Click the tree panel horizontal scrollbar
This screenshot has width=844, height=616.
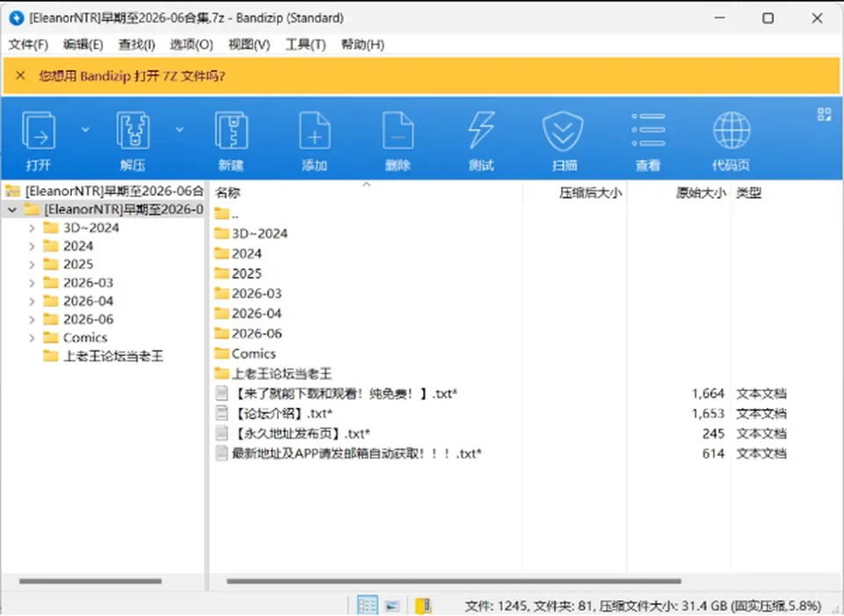click(91, 581)
